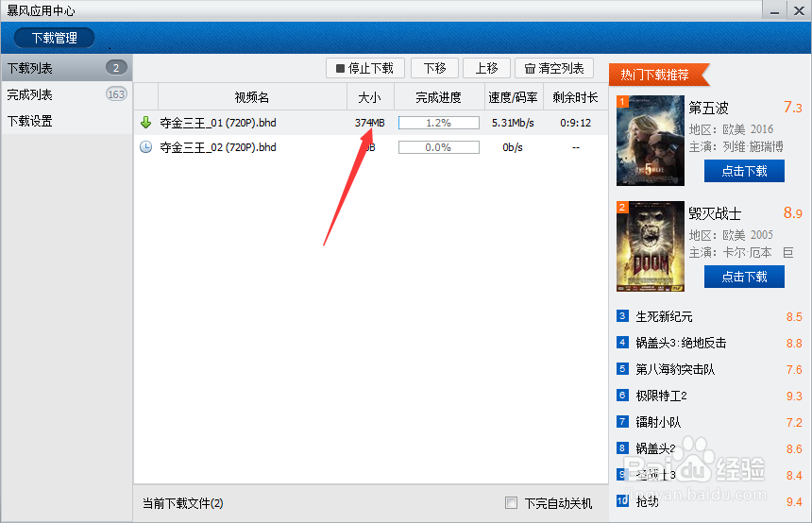
Task: Click rank badge 7 beside 镭射小队
Action: coord(622,421)
